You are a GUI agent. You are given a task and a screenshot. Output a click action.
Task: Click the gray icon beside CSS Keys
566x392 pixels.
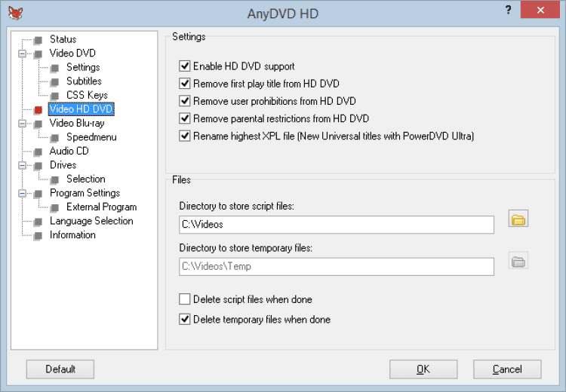[x=55, y=96]
